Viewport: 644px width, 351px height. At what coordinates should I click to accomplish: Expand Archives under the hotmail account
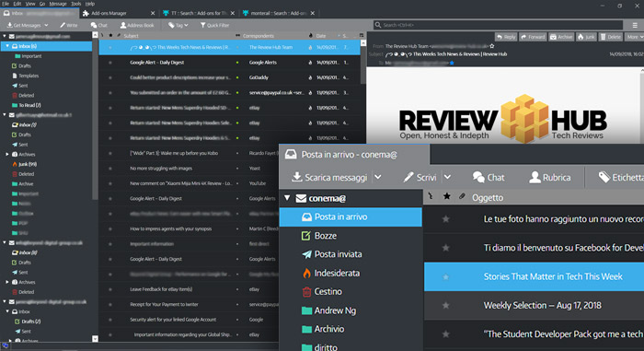point(7,154)
